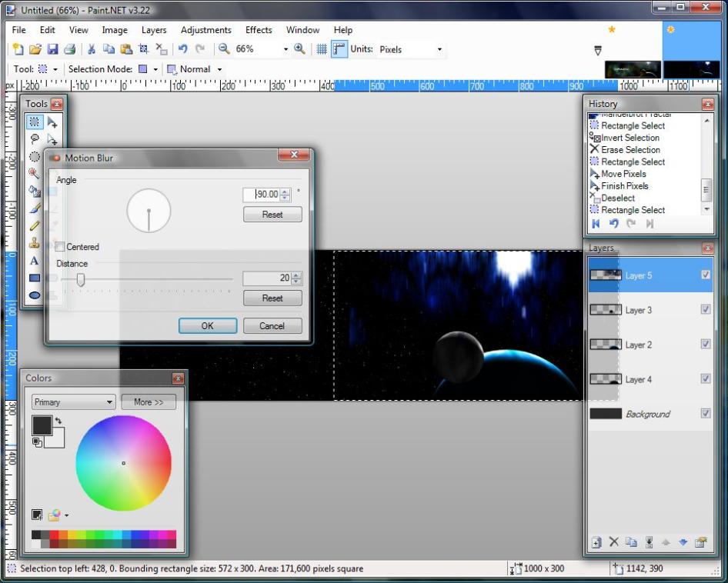The image size is (728, 583).
Task: Open the Adjustments menu
Action: coord(205,30)
